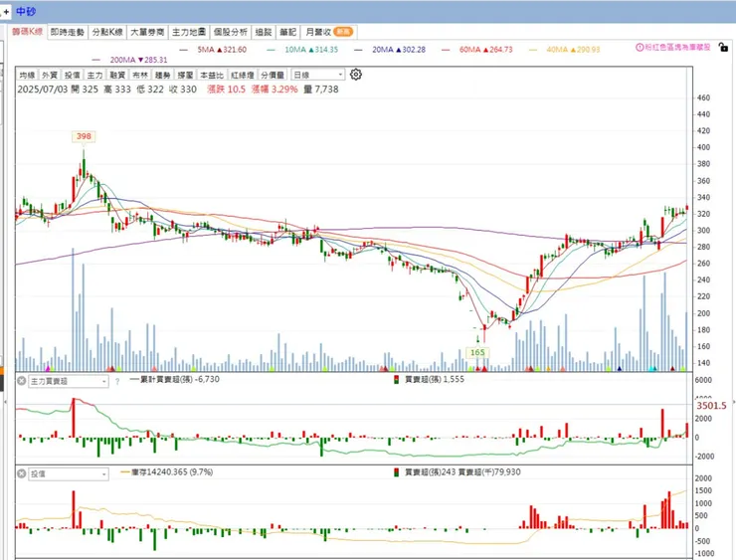Switch to the 個股分析 tab

(230, 32)
